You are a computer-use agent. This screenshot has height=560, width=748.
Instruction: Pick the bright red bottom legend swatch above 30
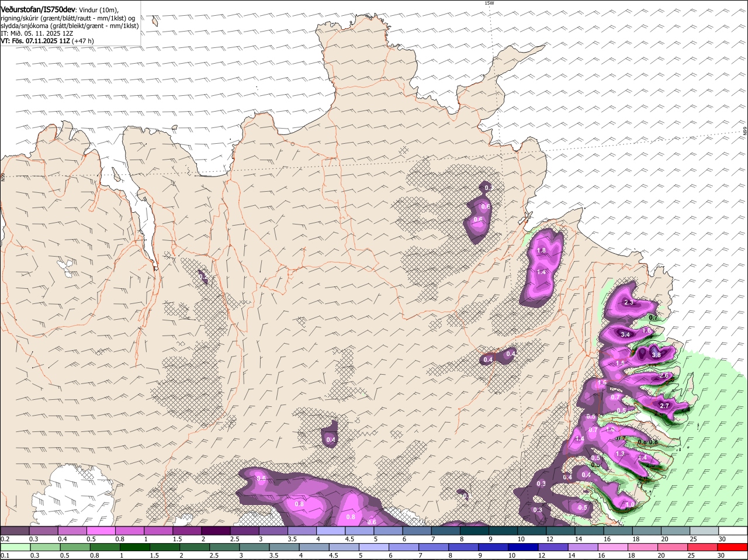click(733, 547)
